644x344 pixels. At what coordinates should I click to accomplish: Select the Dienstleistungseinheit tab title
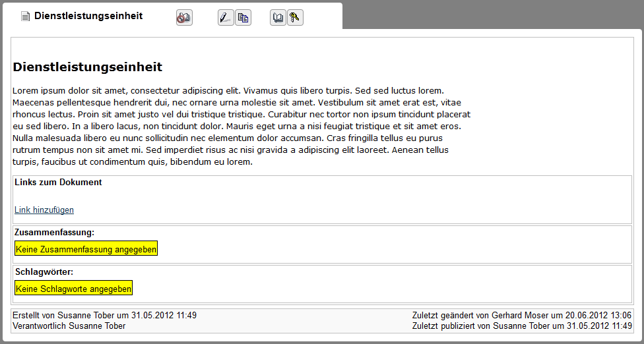pyautogui.click(x=88, y=16)
